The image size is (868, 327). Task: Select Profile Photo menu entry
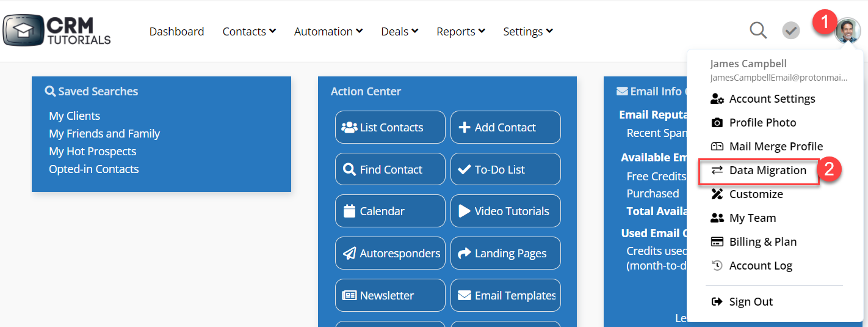762,123
